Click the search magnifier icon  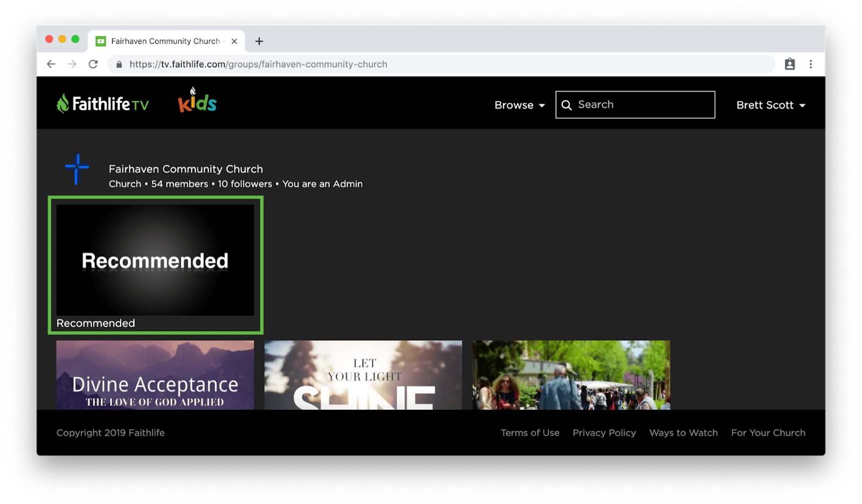pyautogui.click(x=567, y=105)
